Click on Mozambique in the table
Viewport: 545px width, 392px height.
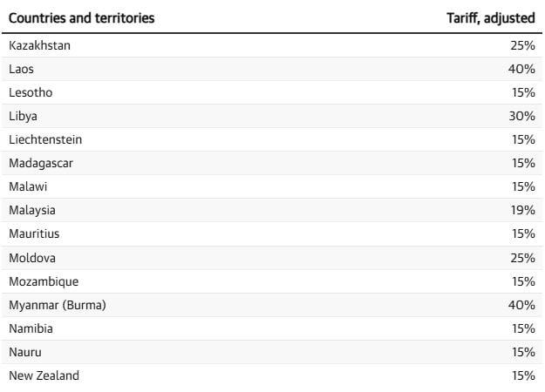(44, 281)
